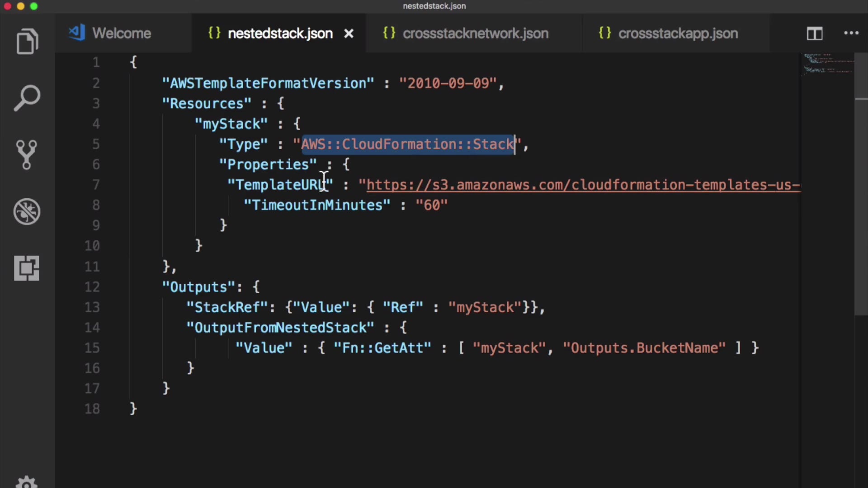868x488 pixels.
Task: Click the split editor icon
Action: (815, 33)
